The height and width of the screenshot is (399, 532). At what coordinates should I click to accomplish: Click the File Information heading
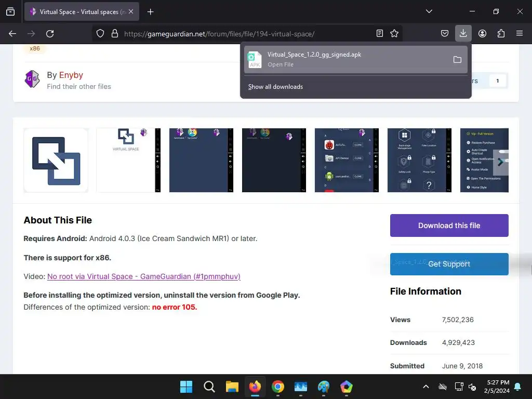(425, 291)
